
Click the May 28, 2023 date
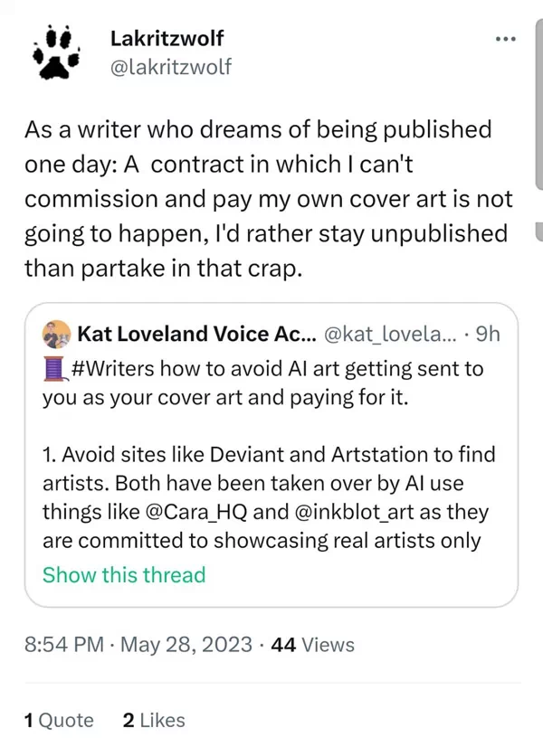[x=185, y=645]
